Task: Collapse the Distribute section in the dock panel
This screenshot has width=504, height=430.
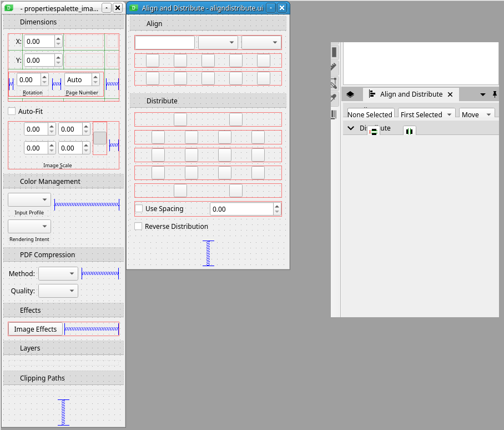Action: click(350, 128)
